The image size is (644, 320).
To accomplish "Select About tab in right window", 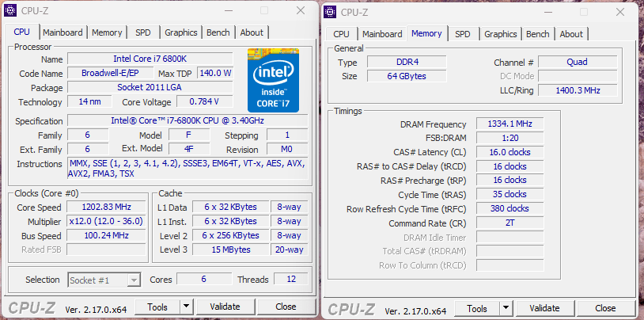I will tap(571, 34).
